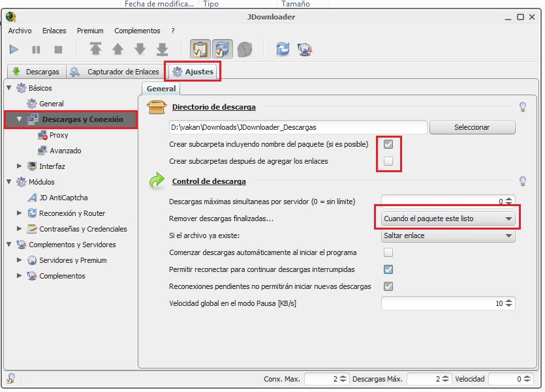
Task: Click lightbulb hint beside Control de descarga
Action: click(522, 181)
